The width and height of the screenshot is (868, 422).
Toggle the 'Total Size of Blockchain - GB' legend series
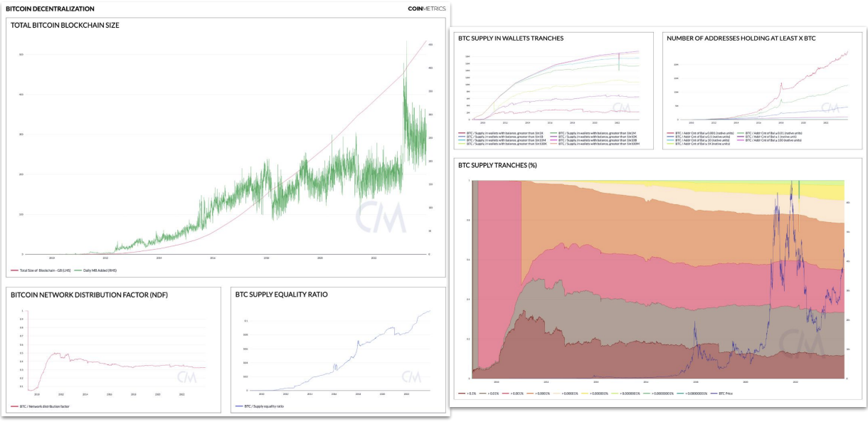click(40, 270)
